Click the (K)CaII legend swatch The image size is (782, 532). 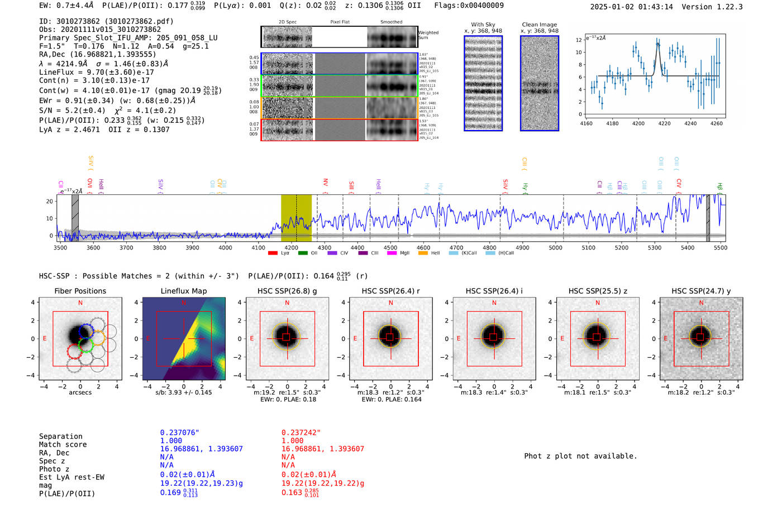454,253
